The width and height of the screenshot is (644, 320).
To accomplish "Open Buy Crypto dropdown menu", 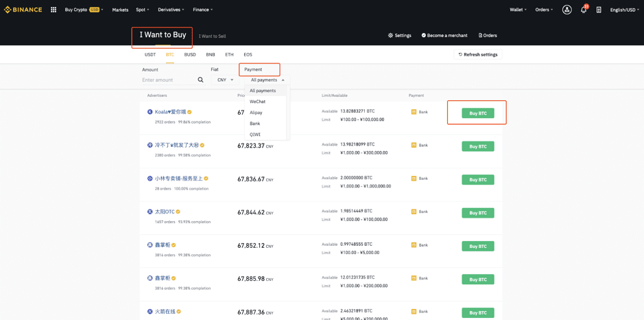I will [x=84, y=10].
